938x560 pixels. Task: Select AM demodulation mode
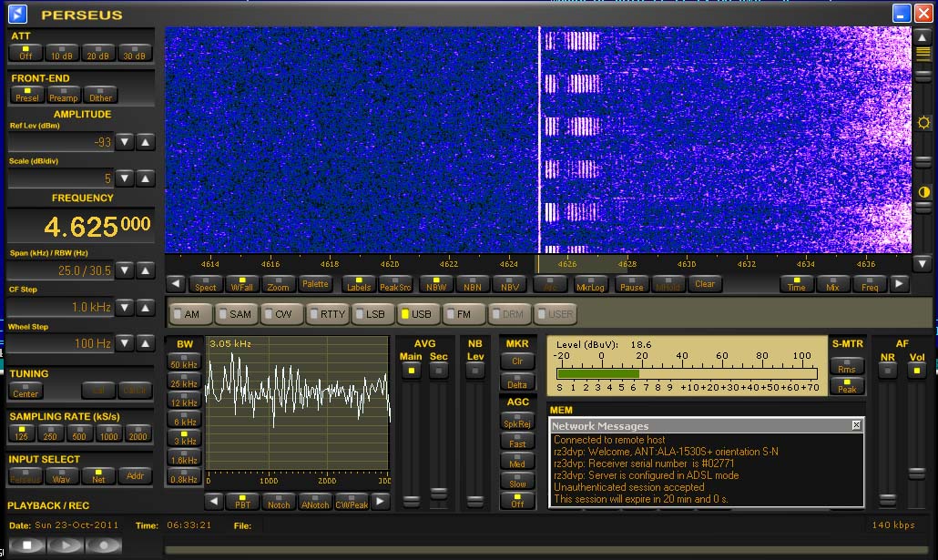click(191, 314)
